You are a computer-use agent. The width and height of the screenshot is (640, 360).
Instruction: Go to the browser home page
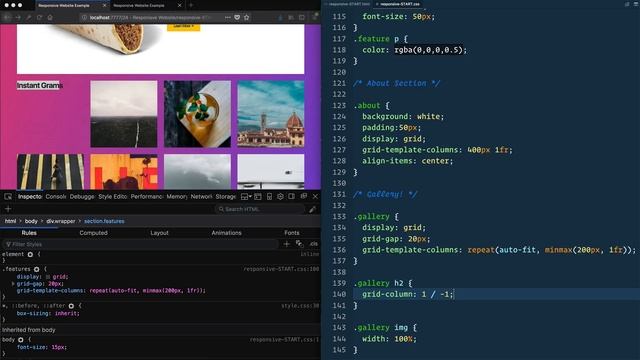point(50,18)
